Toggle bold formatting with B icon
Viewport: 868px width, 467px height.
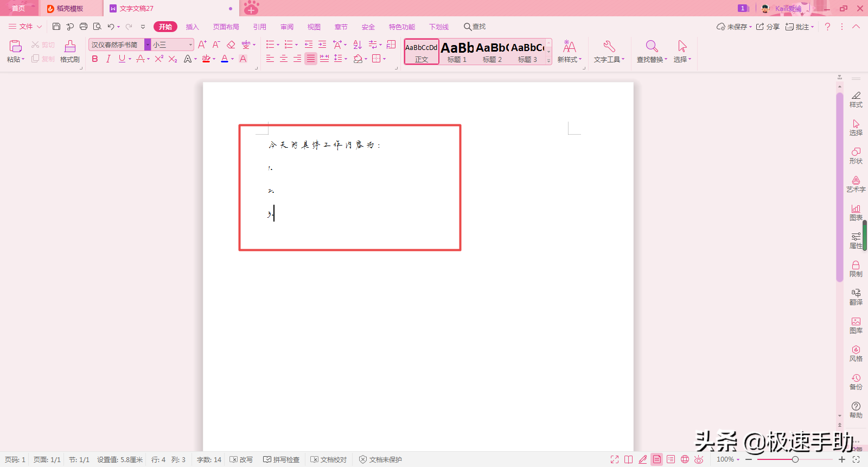(95, 59)
